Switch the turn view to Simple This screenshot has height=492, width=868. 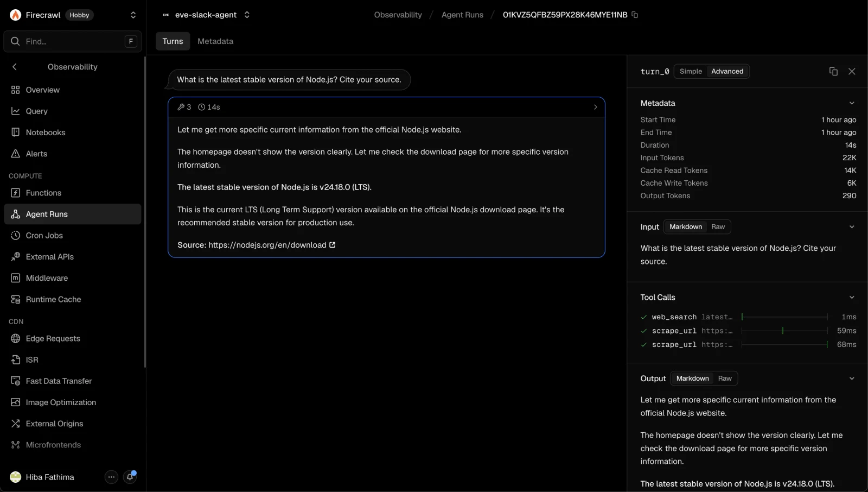coord(691,71)
